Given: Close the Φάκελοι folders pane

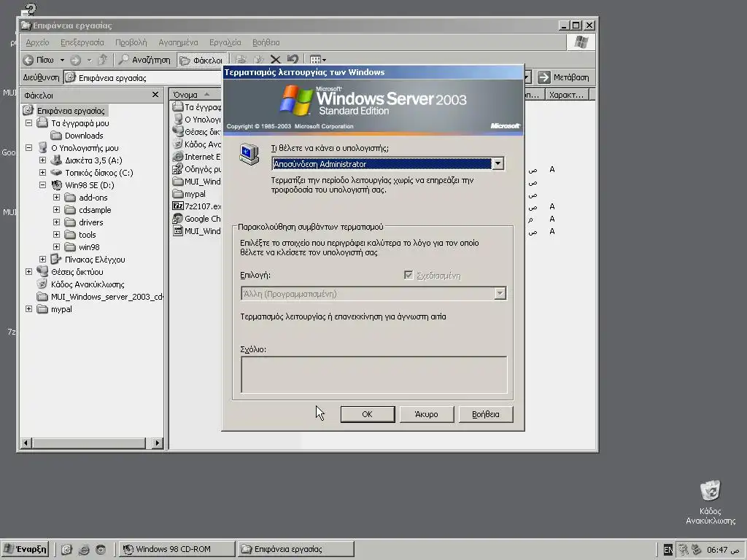Looking at the screenshot, I should coord(155,95).
